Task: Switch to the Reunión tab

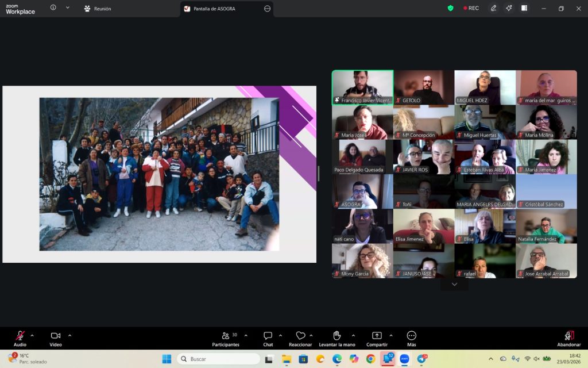Action: pos(98,9)
